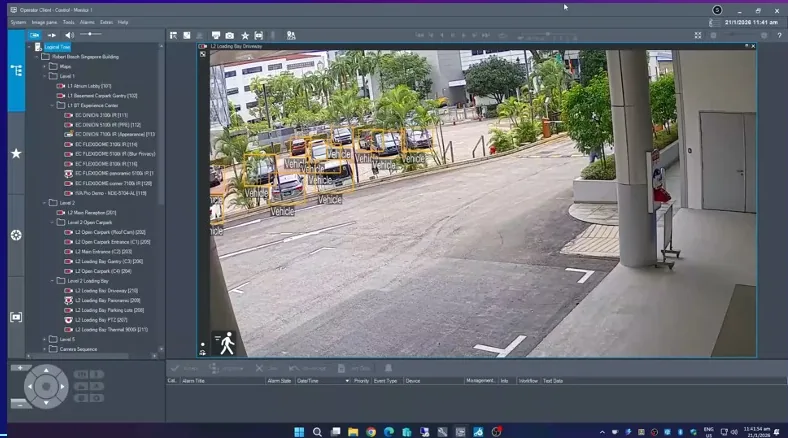Select L1 Basement Carpark Gantry camera
Image resolution: width=788 pixels, height=438 pixels.
click(102, 95)
